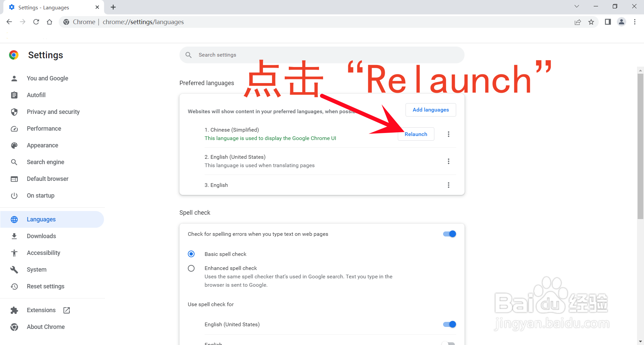Screen dimensions: 644x345
Task: Click the address bar URL
Action: click(x=143, y=22)
